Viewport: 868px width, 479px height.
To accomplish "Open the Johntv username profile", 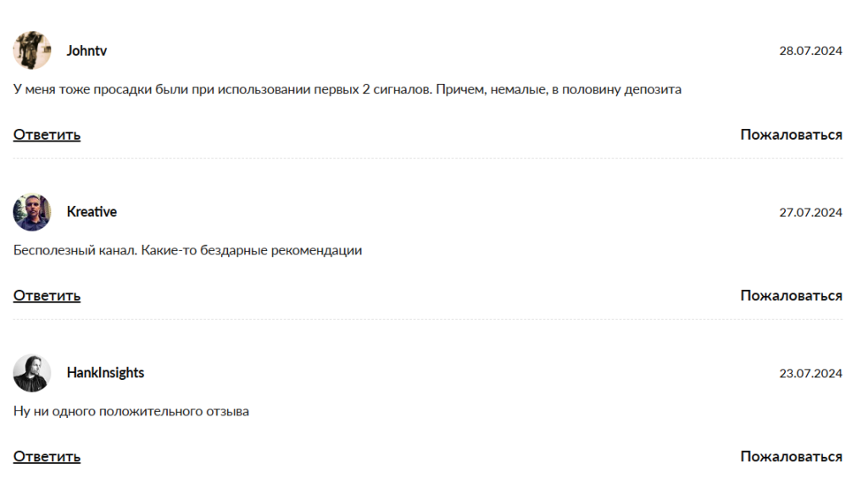I will pyautogui.click(x=86, y=51).
